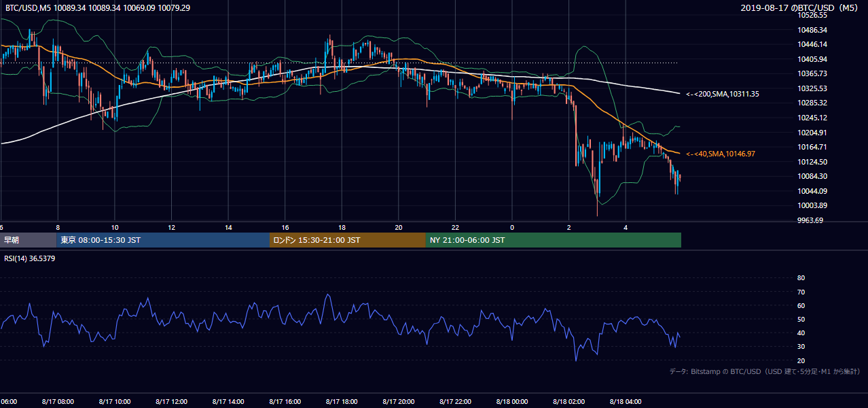Click the Bitstamp data source note
The height and width of the screenshot is (408, 868).
[765, 371]
